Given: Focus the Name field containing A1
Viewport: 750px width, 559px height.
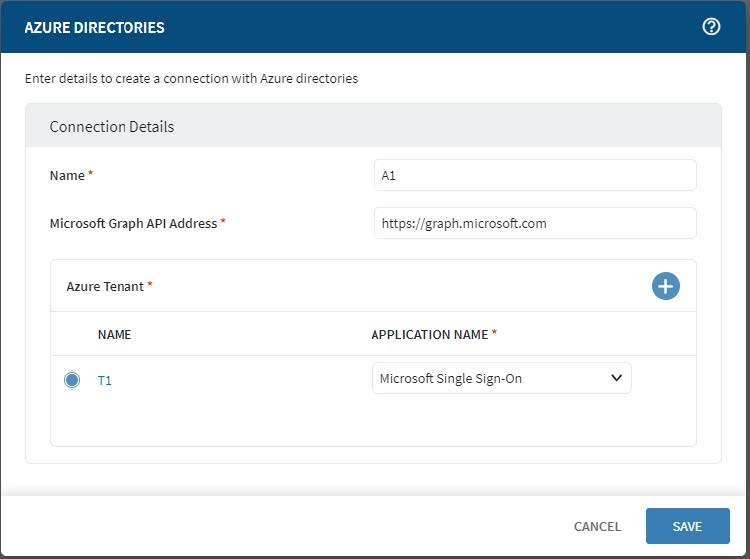Looking at the screenshot, I should point(534,175).
